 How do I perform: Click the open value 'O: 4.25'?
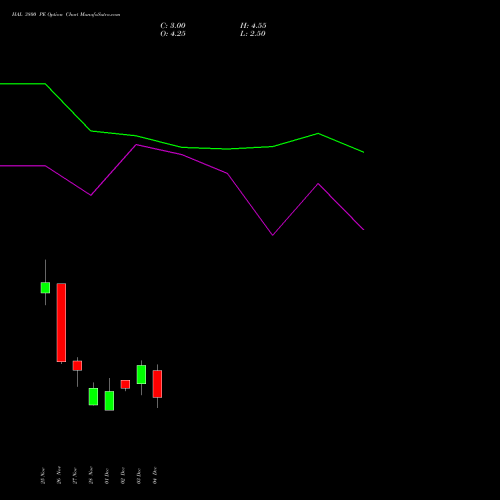[x=173, y=34]
